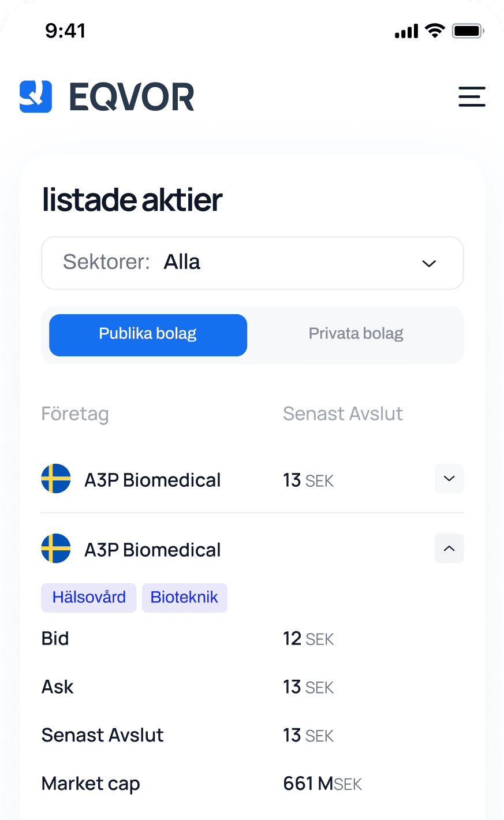Tap the Swedish flag in expanded company row
Screen dimensions: 504x820
click(56, 549)
